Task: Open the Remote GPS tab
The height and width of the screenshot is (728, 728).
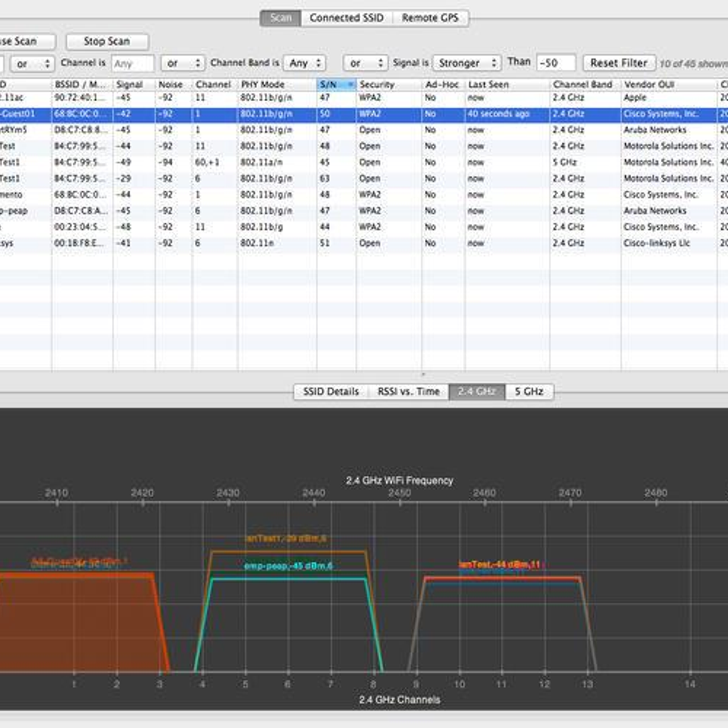Action: point(430,18)
